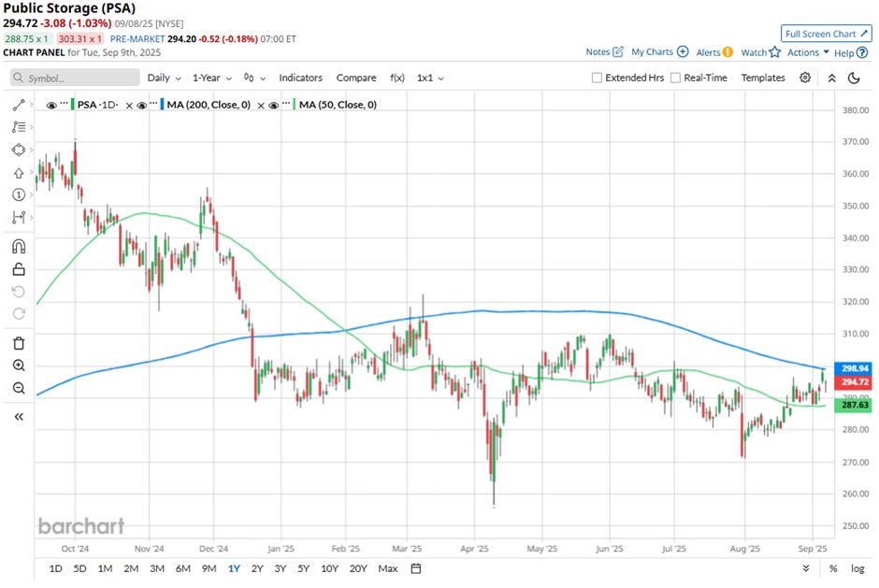Toggle the magnet snap mode
Viewport: 879px width, 588px height.
click(19, 247)
